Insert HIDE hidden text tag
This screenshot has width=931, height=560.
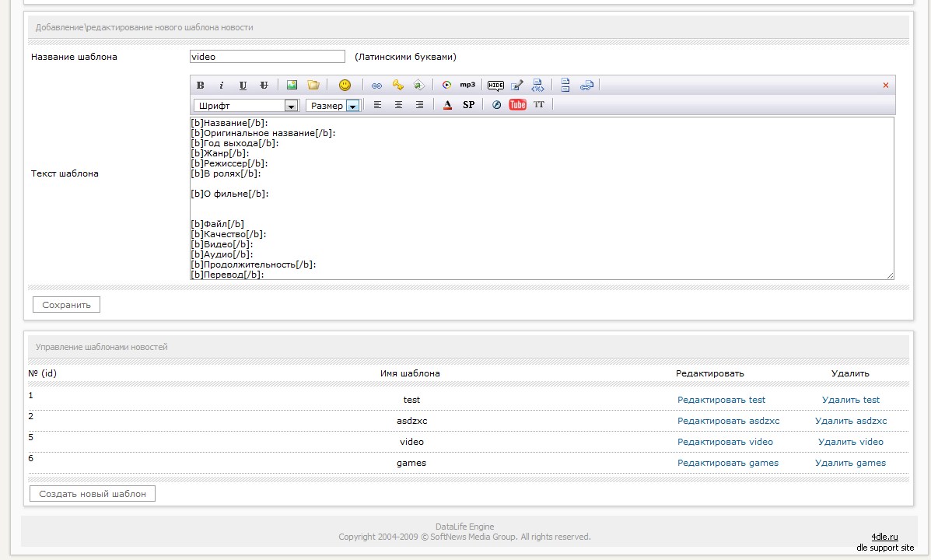tap(495, 86)
